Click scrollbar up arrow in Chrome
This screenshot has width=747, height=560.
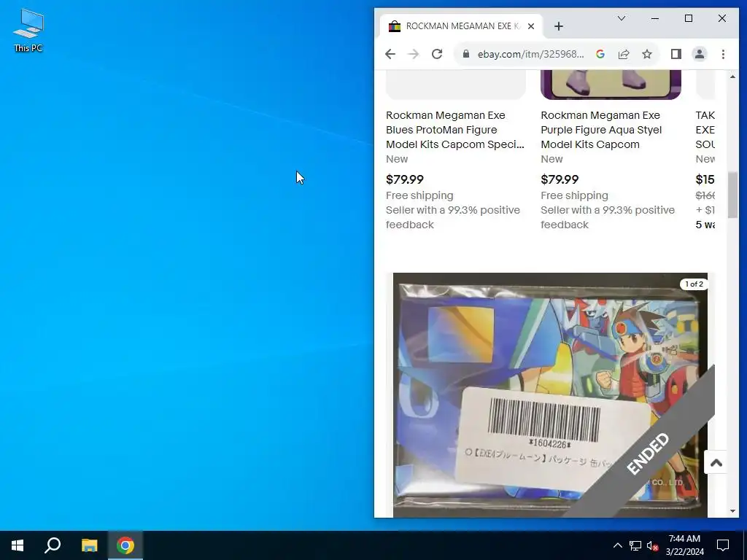click(732, 76)
